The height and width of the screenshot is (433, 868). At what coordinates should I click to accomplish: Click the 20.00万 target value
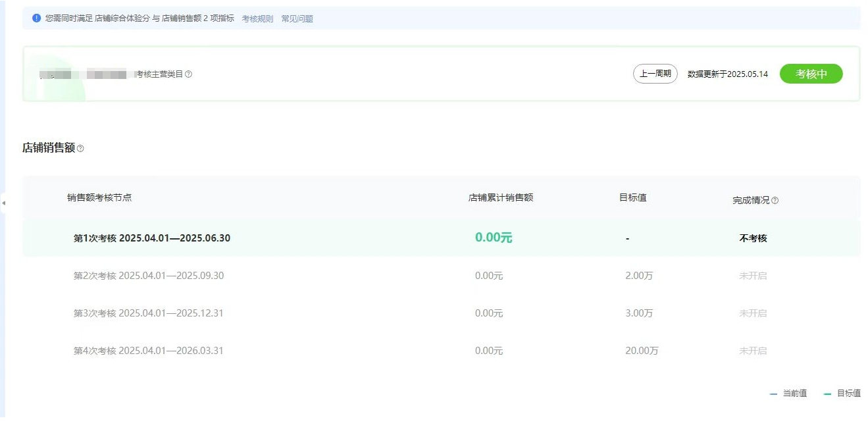click(x=642, y=351)
